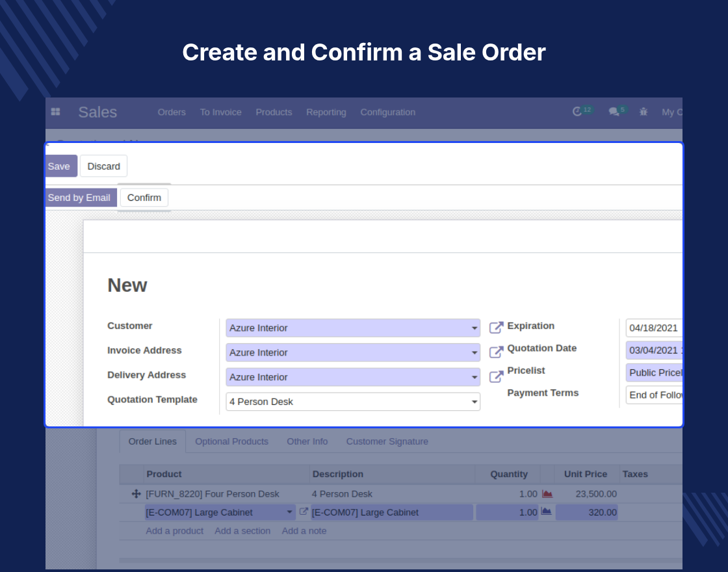Screen dimensions: 728x572
Task: Click the Large Cabinet unit price 320.00 field
Action: click(586, 512)
